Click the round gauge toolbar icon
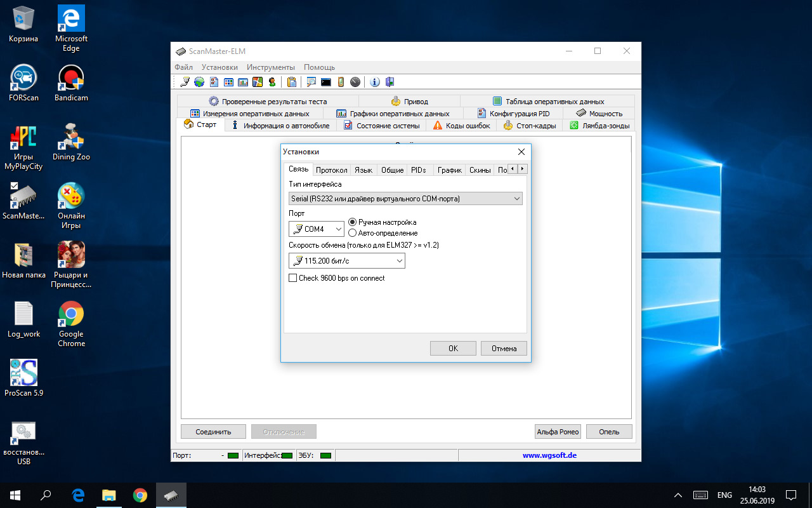 click(355, 82)
